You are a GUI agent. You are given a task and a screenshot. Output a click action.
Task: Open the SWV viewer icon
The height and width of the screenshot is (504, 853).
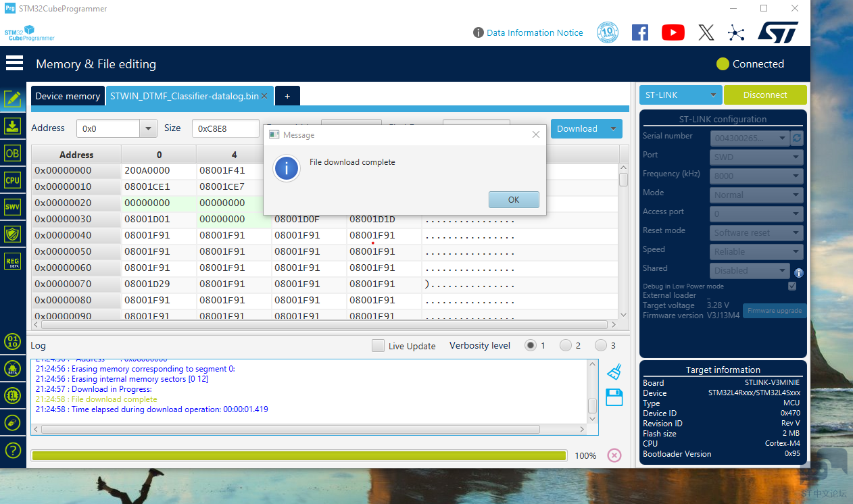(x=13, y=207)
